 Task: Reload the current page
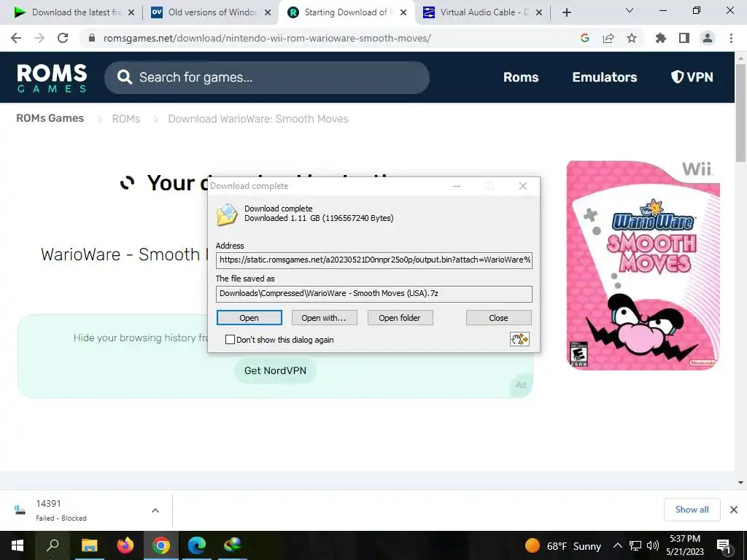click(63, 38)
